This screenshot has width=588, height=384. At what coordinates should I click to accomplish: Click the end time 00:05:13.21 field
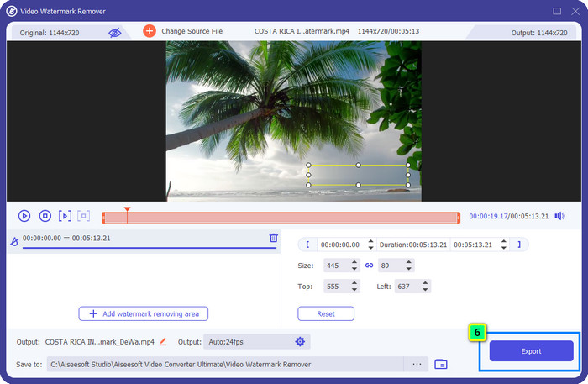point(475,245)
